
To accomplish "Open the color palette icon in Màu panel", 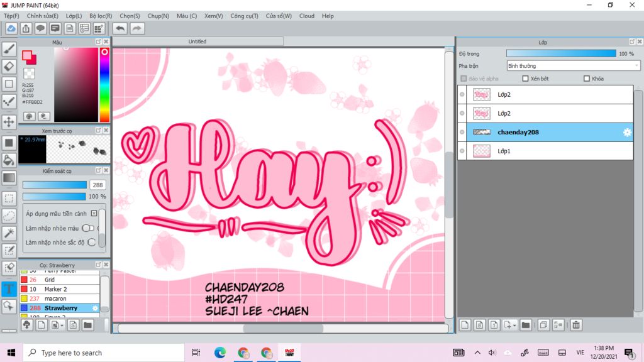I will click(x=29, y=116).
